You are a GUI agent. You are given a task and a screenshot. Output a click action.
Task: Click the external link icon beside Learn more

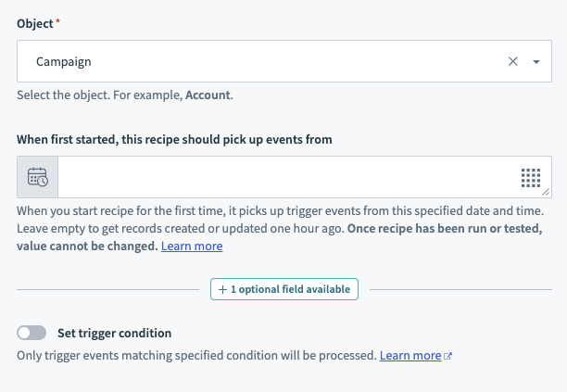click(448, 356)
